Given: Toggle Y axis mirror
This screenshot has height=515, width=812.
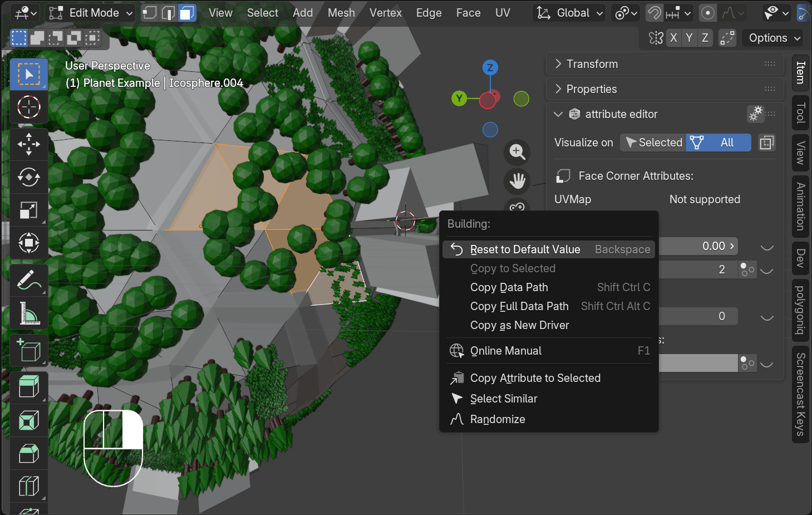Looking at the screenshot, I should (689, 38).
